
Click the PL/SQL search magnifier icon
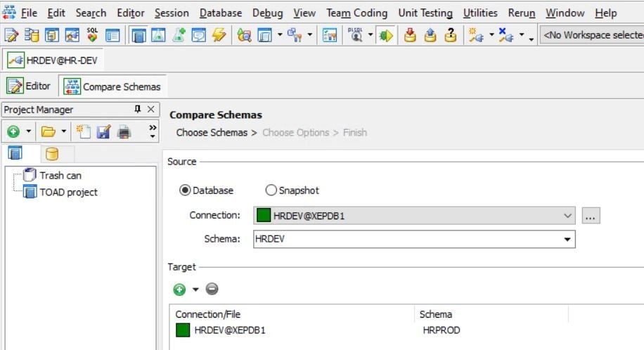[355, 35]
